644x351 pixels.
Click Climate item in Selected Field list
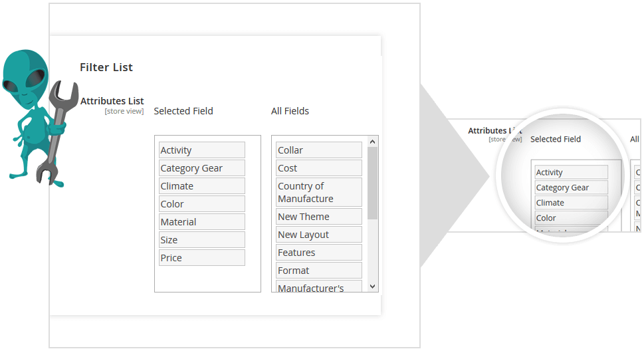tap(202, 186)
